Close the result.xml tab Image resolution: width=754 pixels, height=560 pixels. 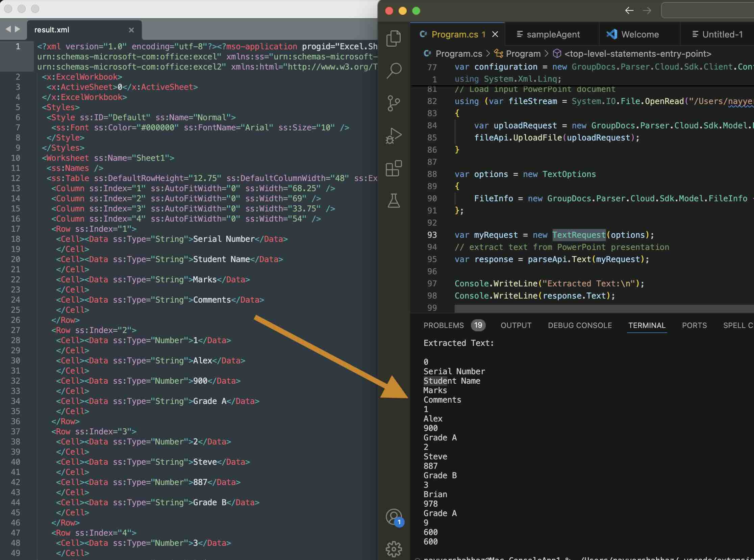point(131,30)
